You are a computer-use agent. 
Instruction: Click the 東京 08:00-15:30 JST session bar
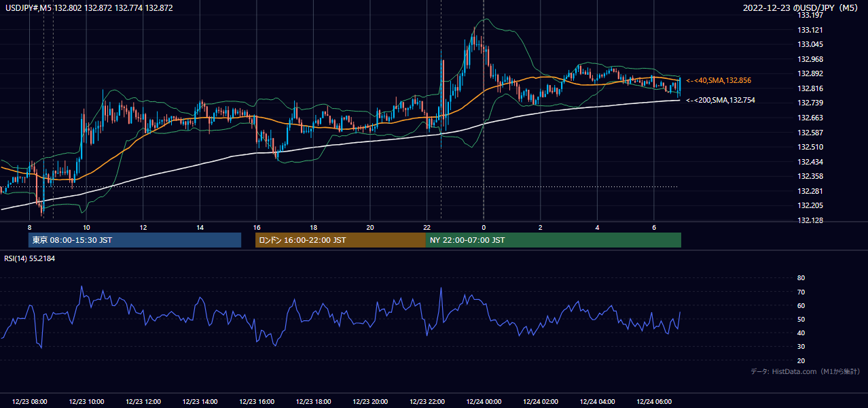(x=134, y=240)
